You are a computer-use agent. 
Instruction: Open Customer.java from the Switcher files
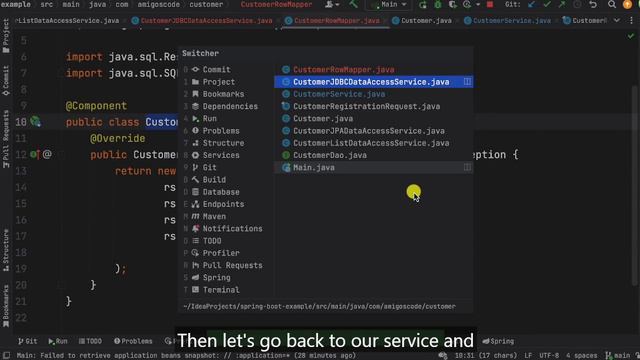pyautogui.click(x=373, y=118)
